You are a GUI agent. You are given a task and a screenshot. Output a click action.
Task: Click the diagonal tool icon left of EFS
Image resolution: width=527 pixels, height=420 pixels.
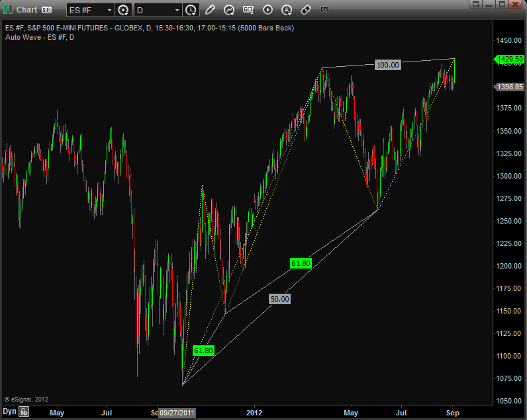tap(305, 10)
